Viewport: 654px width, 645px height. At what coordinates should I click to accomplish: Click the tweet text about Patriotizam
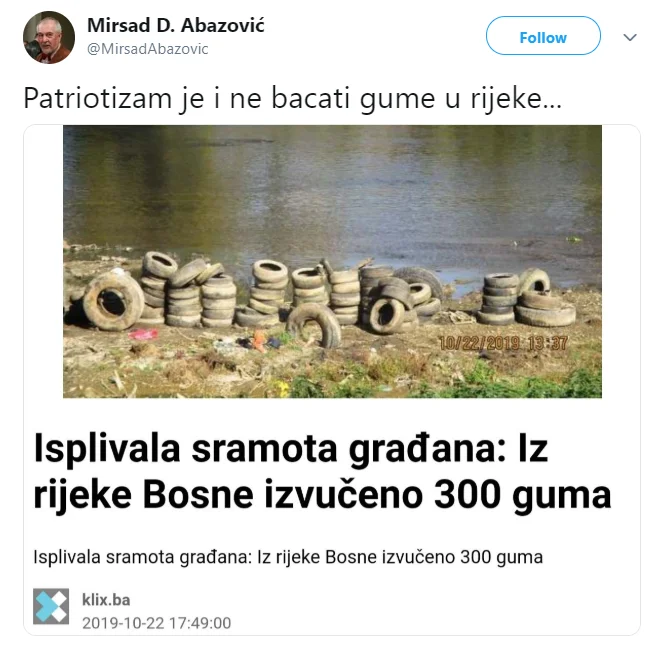(292, 99)
